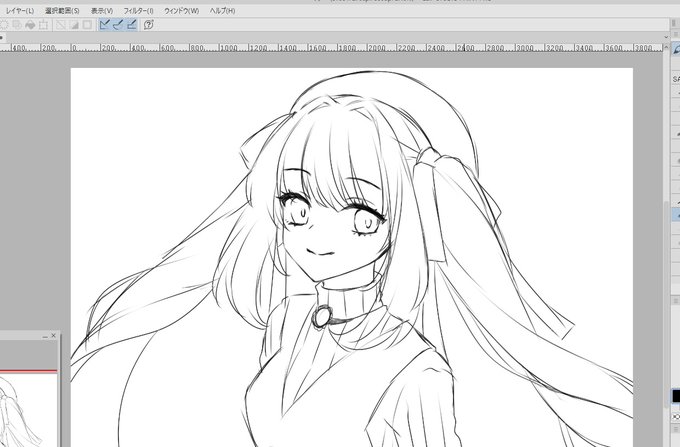The image size is (680, 447).
Task: Open the 表示(V) menu
Action: click(102, 11)
